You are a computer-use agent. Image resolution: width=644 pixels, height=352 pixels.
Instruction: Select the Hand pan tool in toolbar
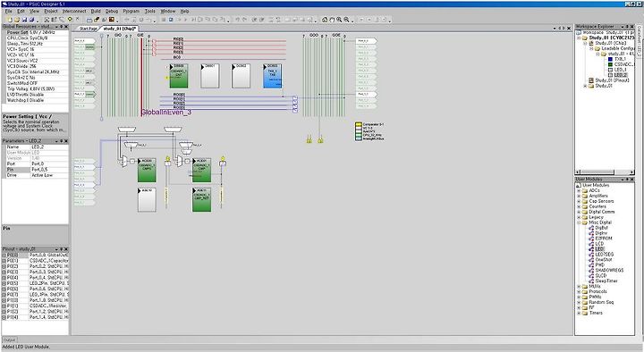332,20
